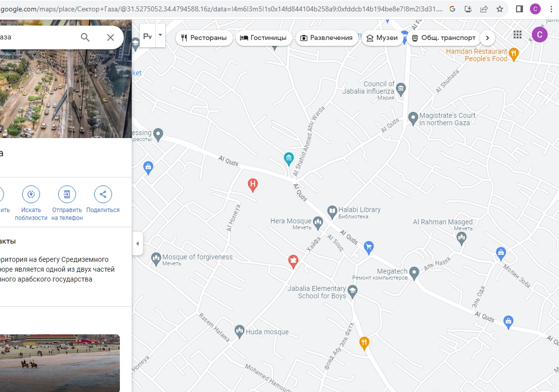
Task: Click Искать поблизости button
Action: click(31, 203)
